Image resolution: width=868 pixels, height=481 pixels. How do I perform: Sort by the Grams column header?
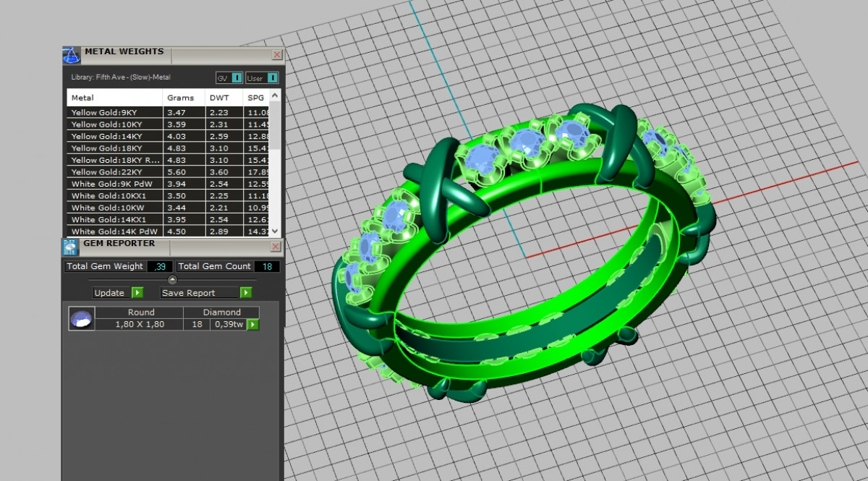181,98
